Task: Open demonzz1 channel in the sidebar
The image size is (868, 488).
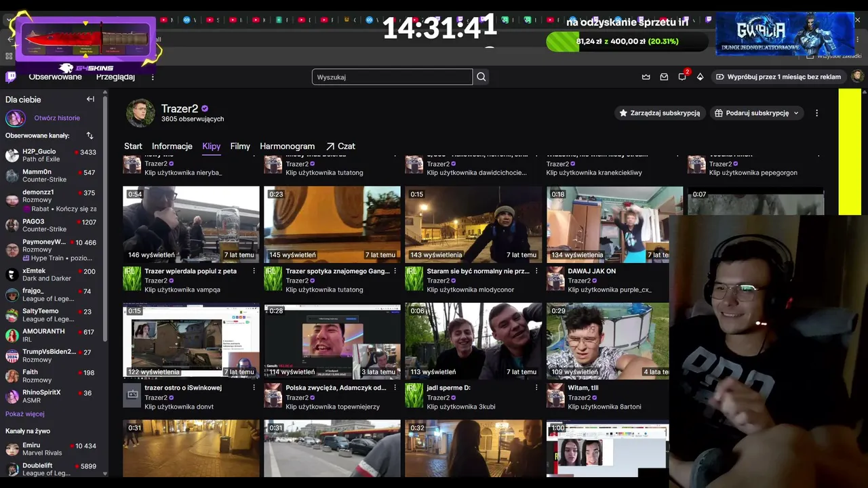Action: 52,200
